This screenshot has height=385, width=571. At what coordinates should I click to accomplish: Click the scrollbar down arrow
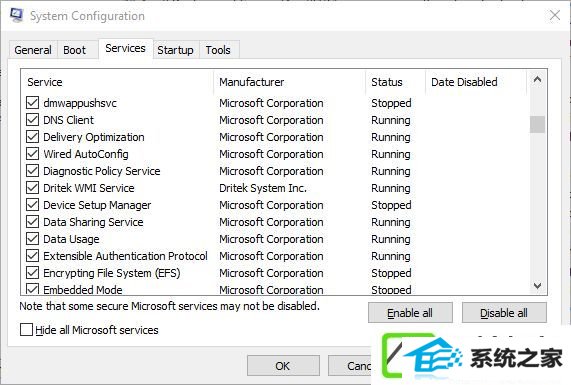click(537, 286)
